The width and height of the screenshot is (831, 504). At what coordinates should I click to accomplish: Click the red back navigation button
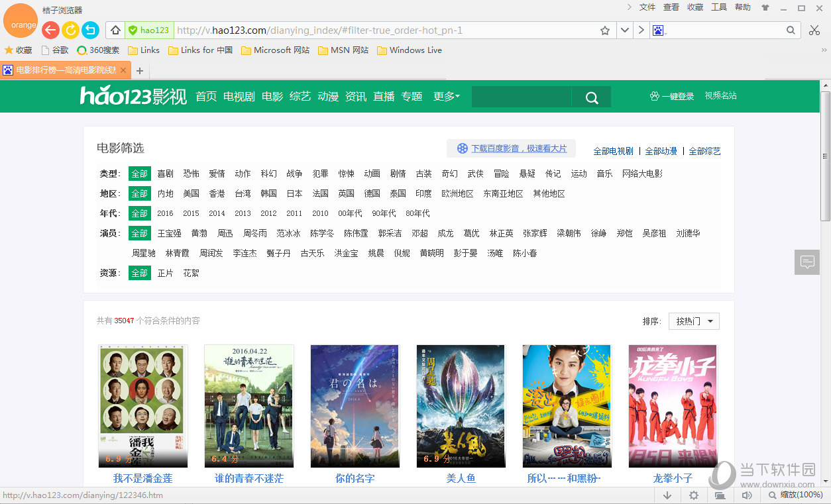click(x=50, y=30)
